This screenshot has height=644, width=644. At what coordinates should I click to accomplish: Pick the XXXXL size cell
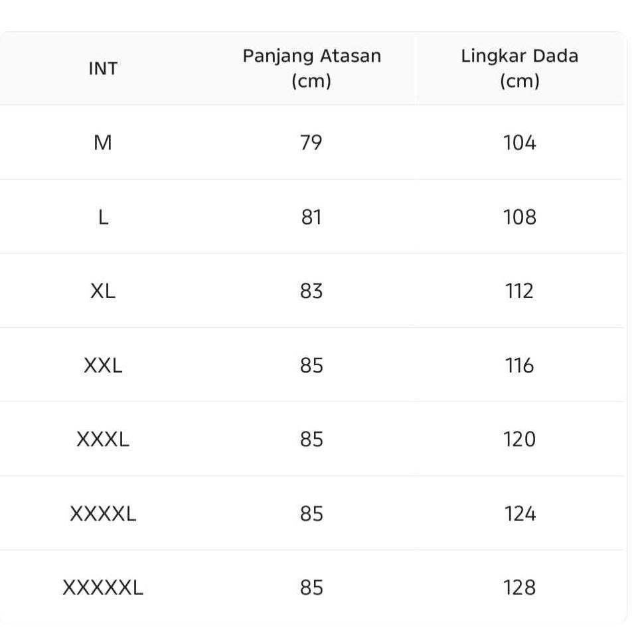coord(103,514)
